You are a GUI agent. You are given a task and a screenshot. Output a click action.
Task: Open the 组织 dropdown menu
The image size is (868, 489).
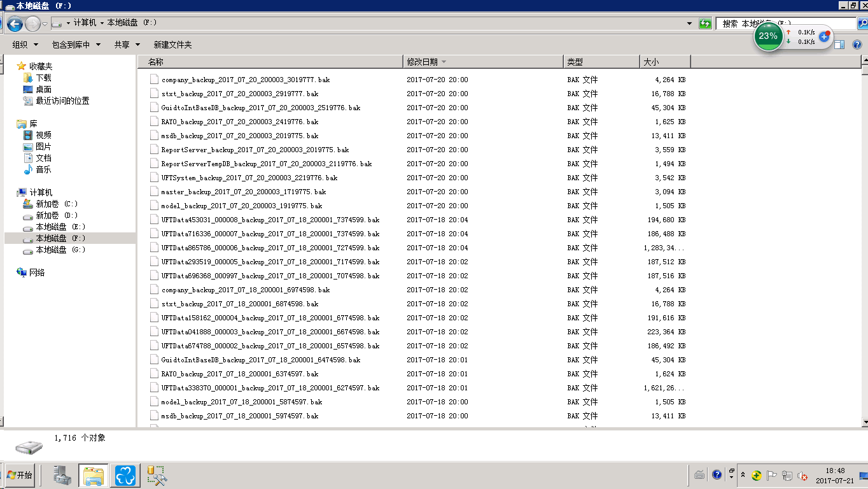coord(25,45)
